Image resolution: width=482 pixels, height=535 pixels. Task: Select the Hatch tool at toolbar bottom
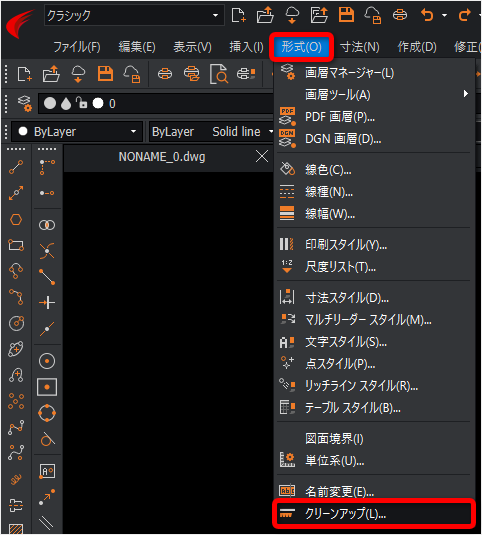point(16,528)
